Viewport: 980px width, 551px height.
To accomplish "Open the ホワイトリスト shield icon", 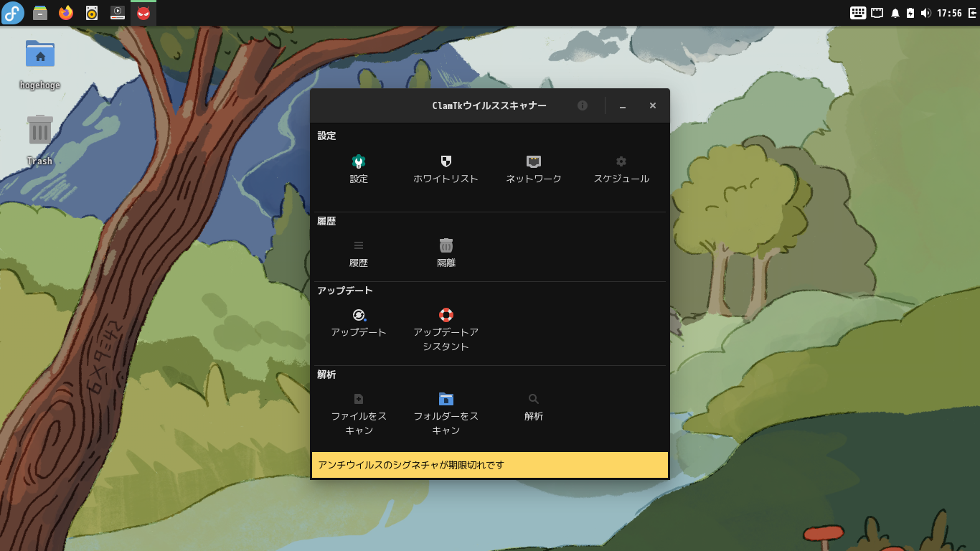I will (x=446, y=161).
